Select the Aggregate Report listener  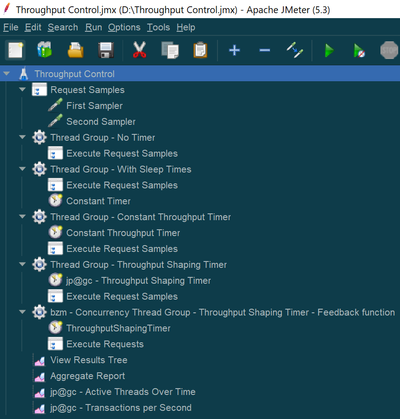click(x=87, y=376)
